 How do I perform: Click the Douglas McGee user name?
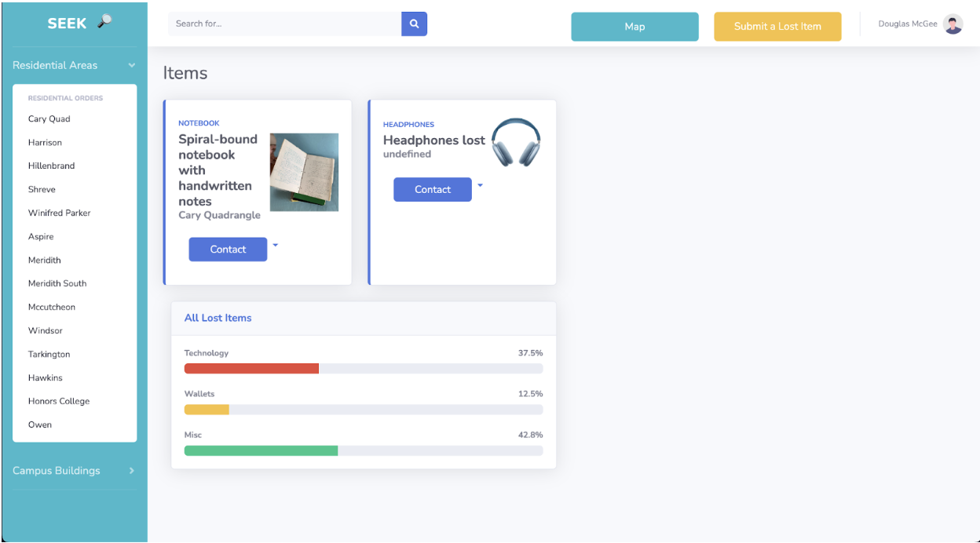point(908,24)
